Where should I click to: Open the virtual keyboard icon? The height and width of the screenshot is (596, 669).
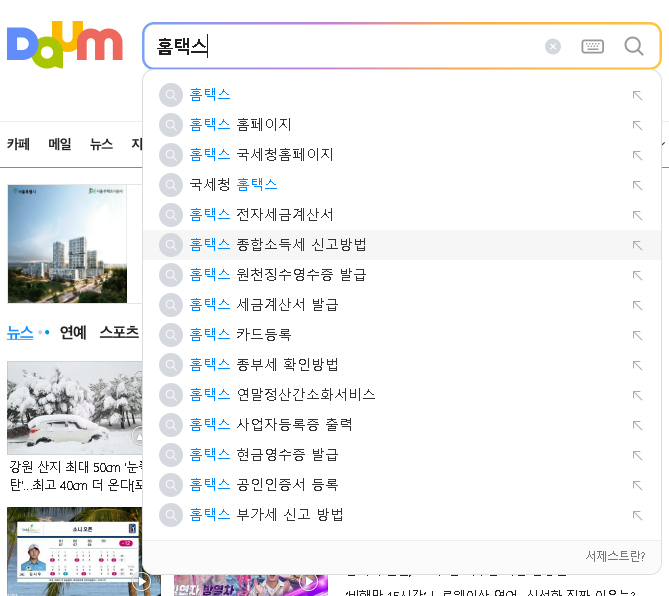coord(592,46)
